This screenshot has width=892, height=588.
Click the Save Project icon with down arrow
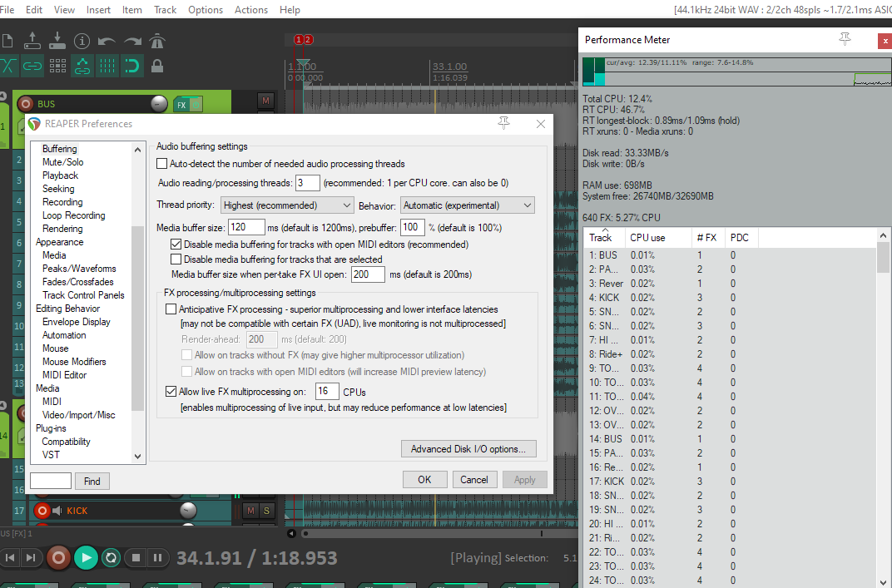(57, 41)
